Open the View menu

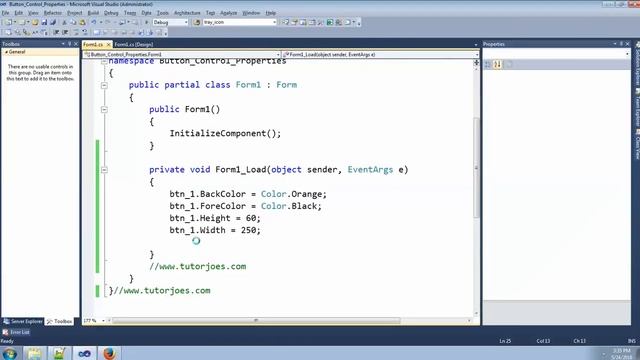pos(33,13)
